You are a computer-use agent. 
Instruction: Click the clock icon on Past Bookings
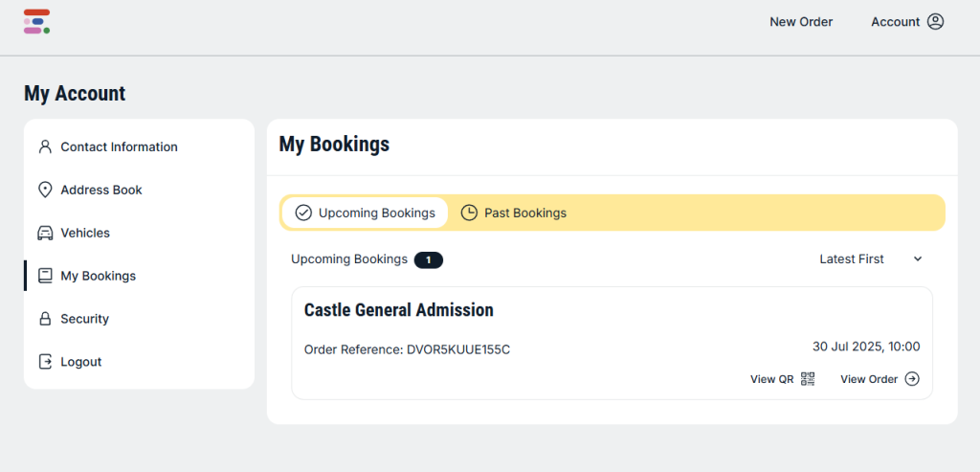click(x=469, y=213)
